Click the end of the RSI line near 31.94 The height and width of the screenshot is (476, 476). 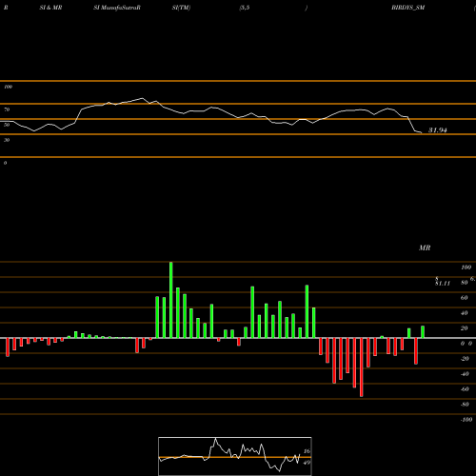421,132
